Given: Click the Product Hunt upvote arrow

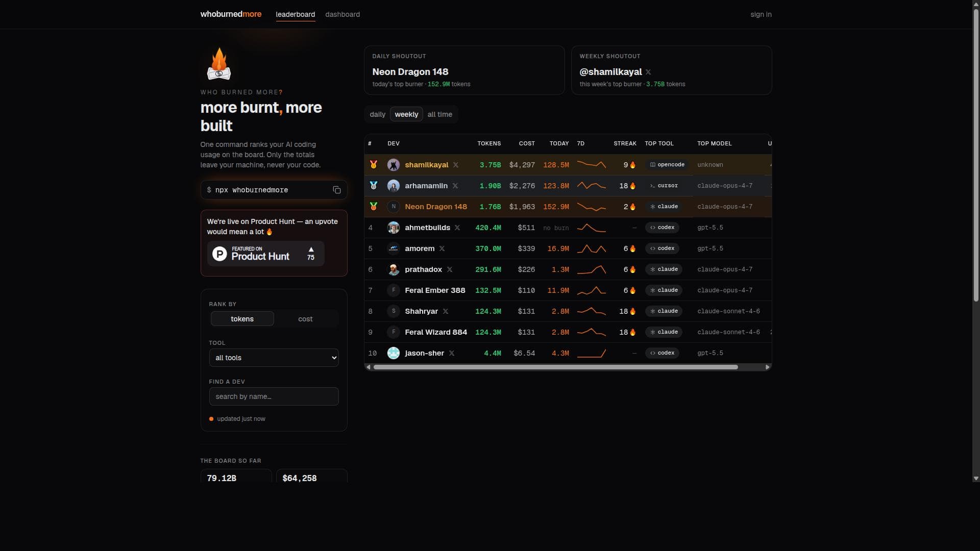Looking at the screenshot, I should [311, 249].
